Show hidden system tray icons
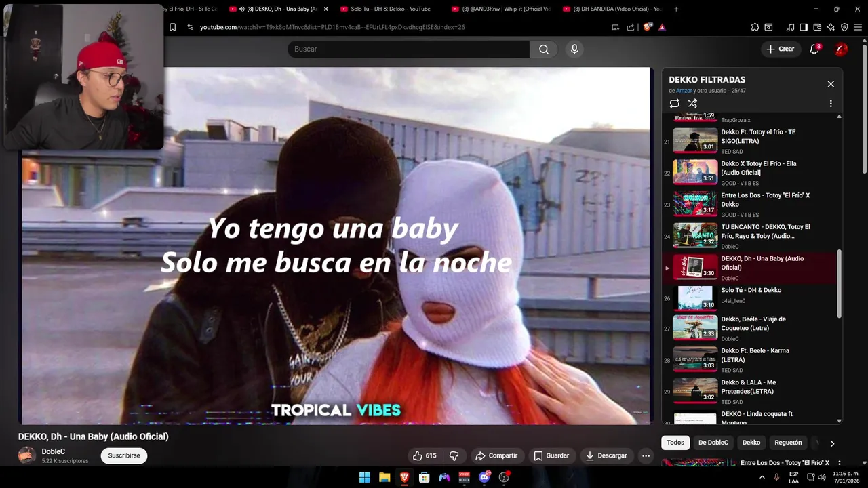 762,477
